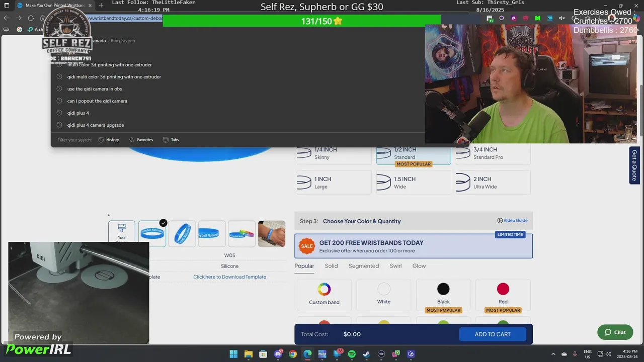
Task: Click the address bar URL field
Action: (x=124, y=18)
